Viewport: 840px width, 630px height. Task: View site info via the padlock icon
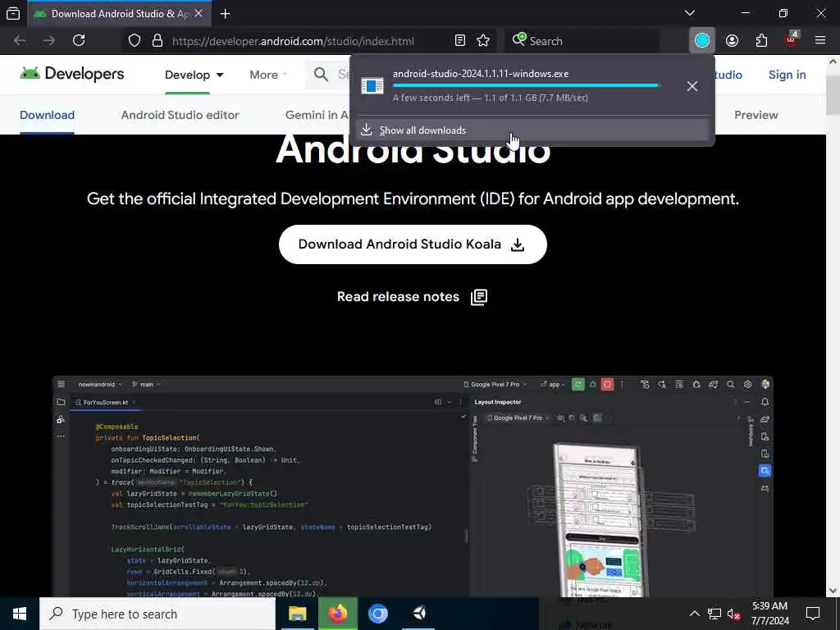[157, 41]
